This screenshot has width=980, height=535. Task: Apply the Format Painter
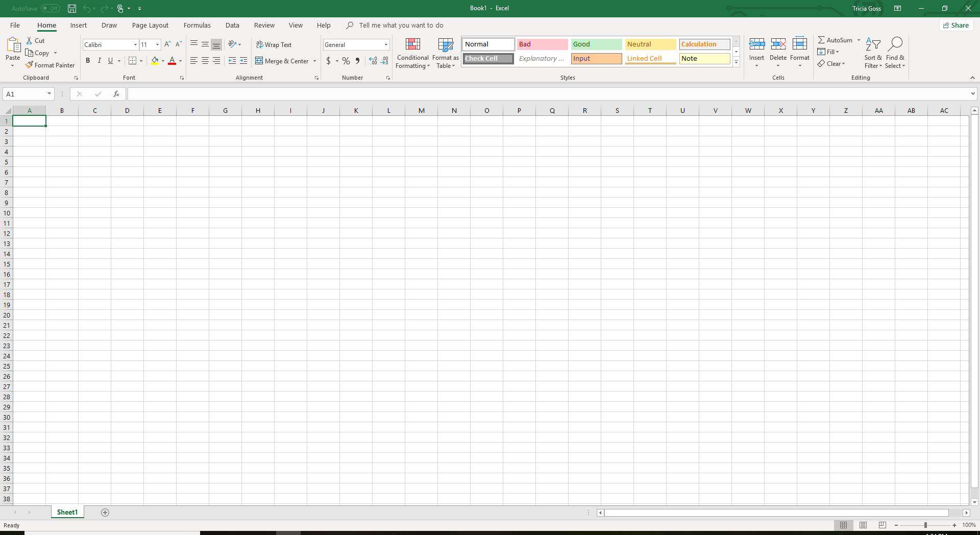pyautogui.click(x=50, y=65)
